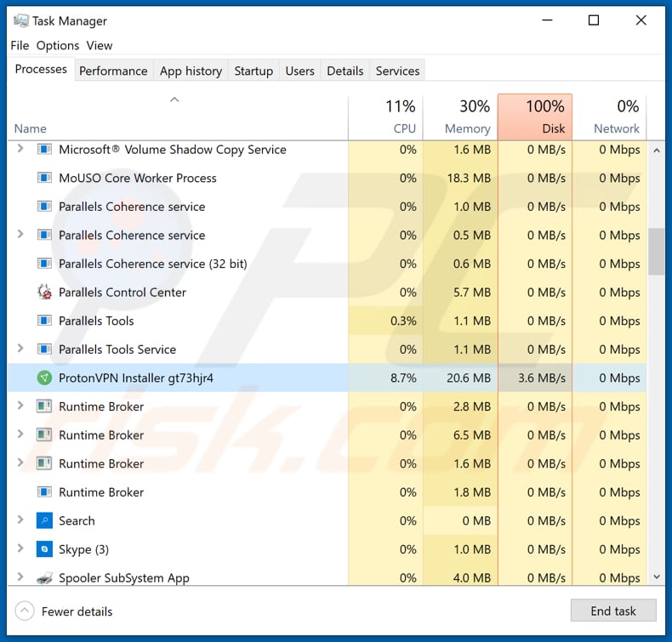672x642 pixels.
Task: Click the Spooler SubSystem App printer icon
Action: click(44, 577)
